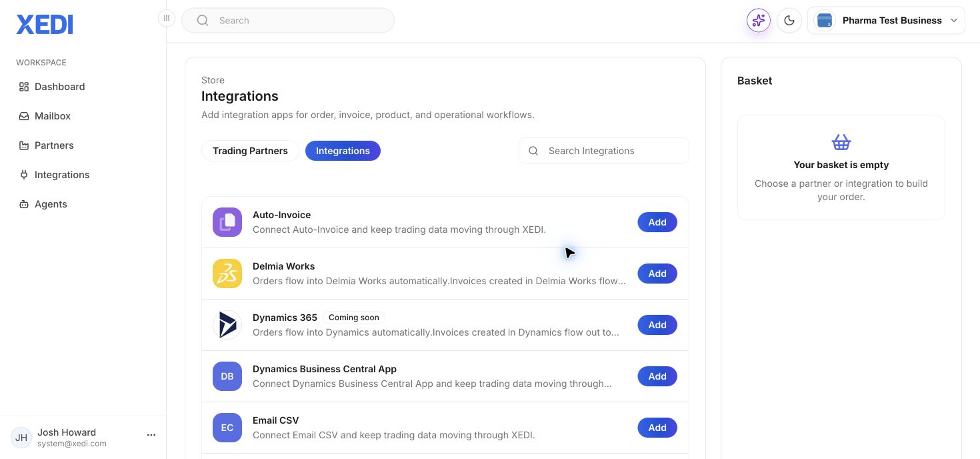This screenshot has width=980, height=459.
Task: Click the Delmia Works yellow logo
Action: click(227, 274)
